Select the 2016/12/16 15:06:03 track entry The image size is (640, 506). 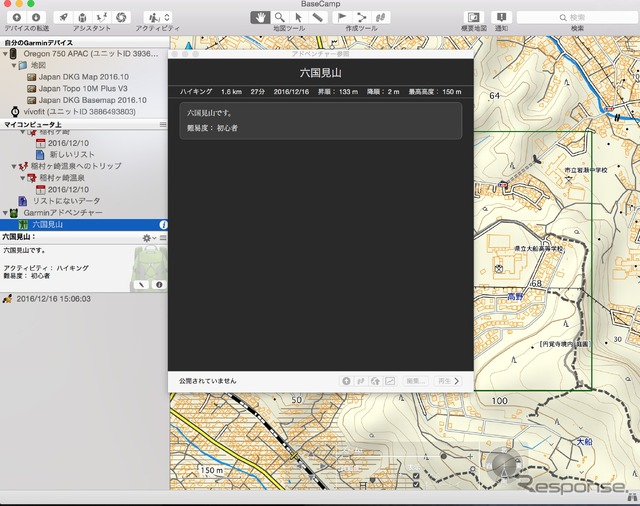(53, 299)
